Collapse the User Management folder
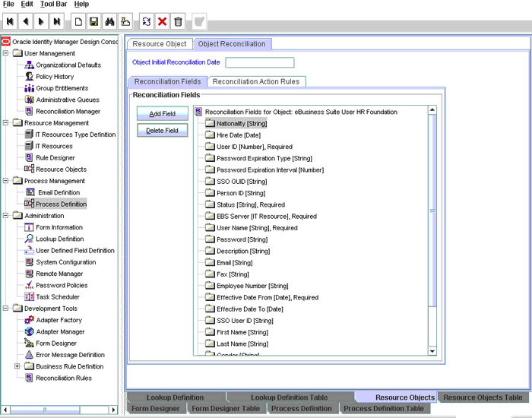Image resolution: width=532 pixels, height=418 pixels. click(6, 53)
